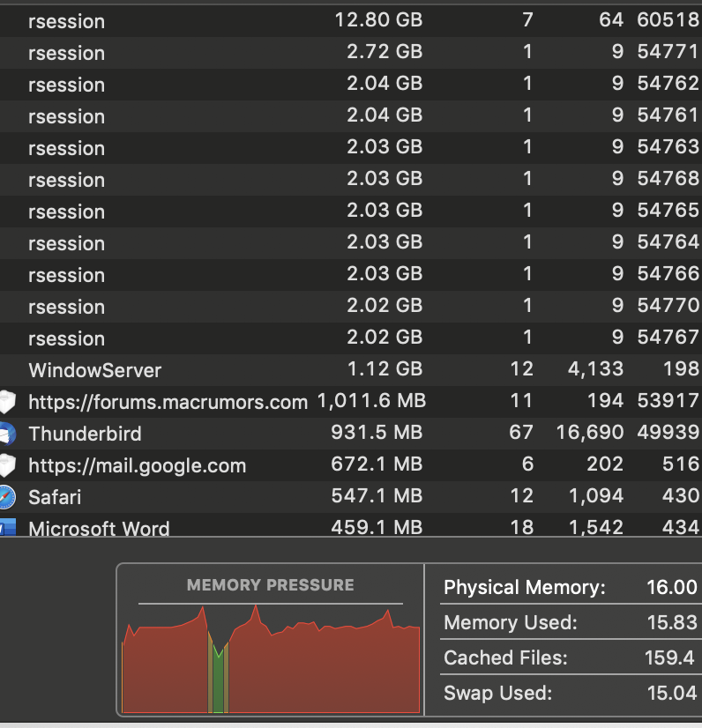
Task: Click the 931.5 MB memory value
Action: (377, 433)
